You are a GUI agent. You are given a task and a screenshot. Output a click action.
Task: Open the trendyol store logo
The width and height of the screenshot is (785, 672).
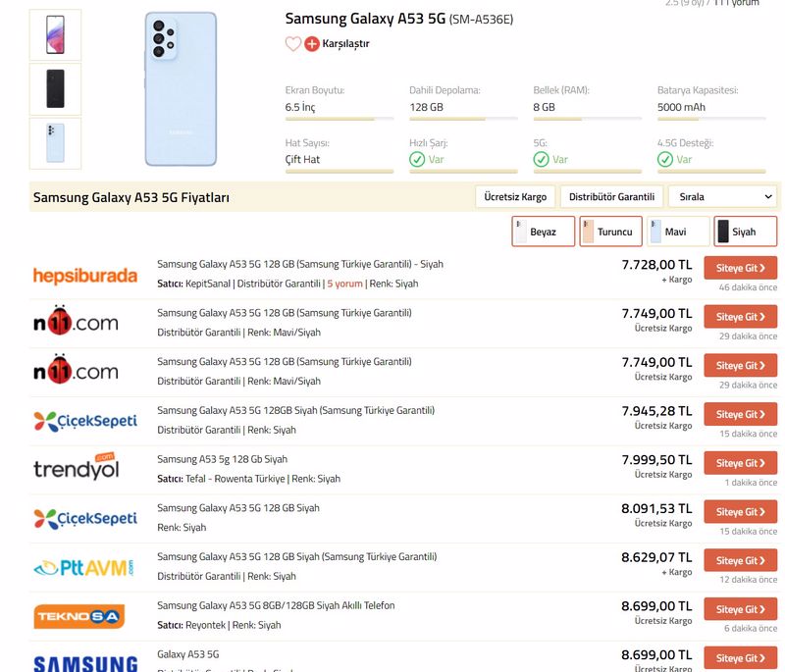77,466
